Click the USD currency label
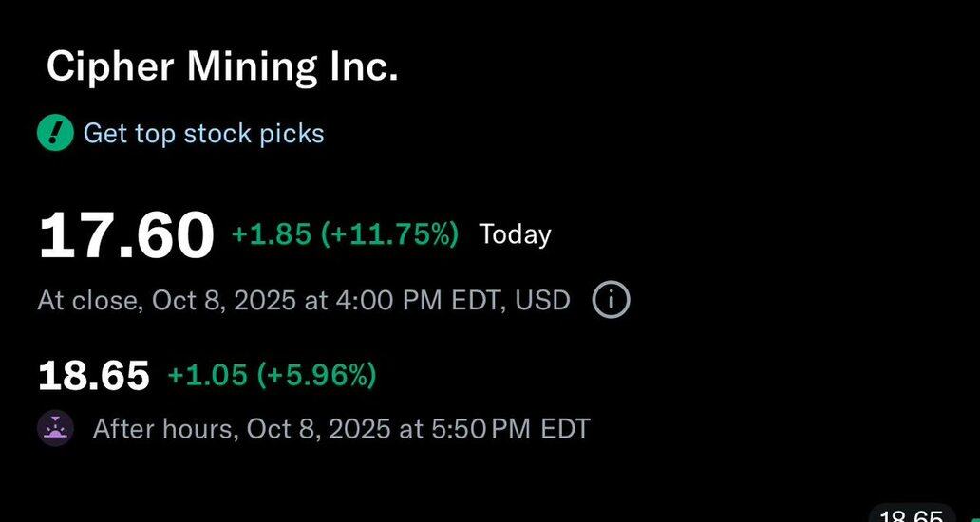The width and height of the screenshot is (980, 522). 542,301
